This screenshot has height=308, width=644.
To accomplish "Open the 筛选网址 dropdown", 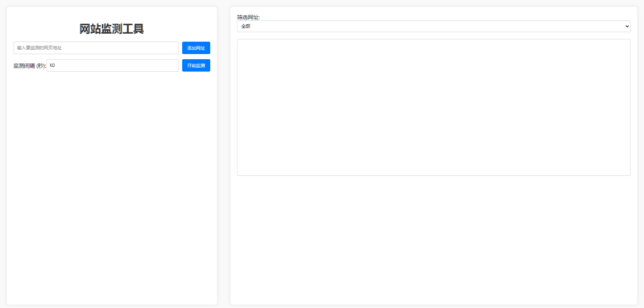I will 433,27.
